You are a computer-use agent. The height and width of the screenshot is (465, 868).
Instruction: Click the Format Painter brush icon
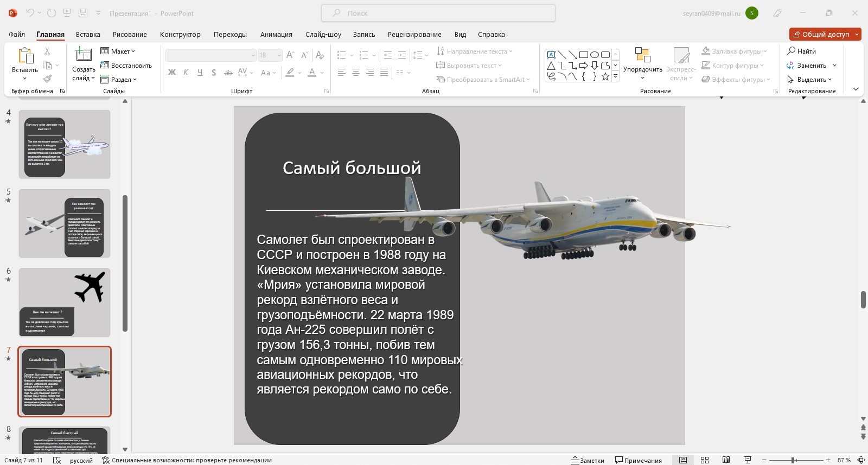[x=47, y=79]
